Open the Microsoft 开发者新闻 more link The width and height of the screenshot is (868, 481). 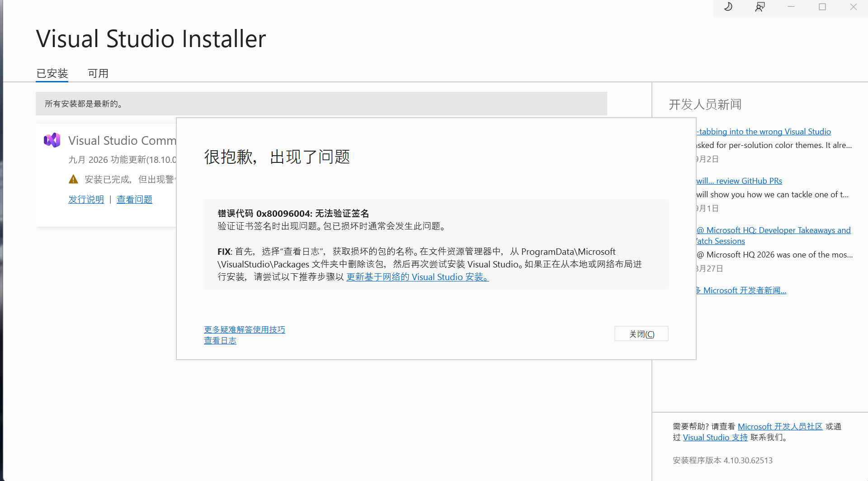coord(741,291)
